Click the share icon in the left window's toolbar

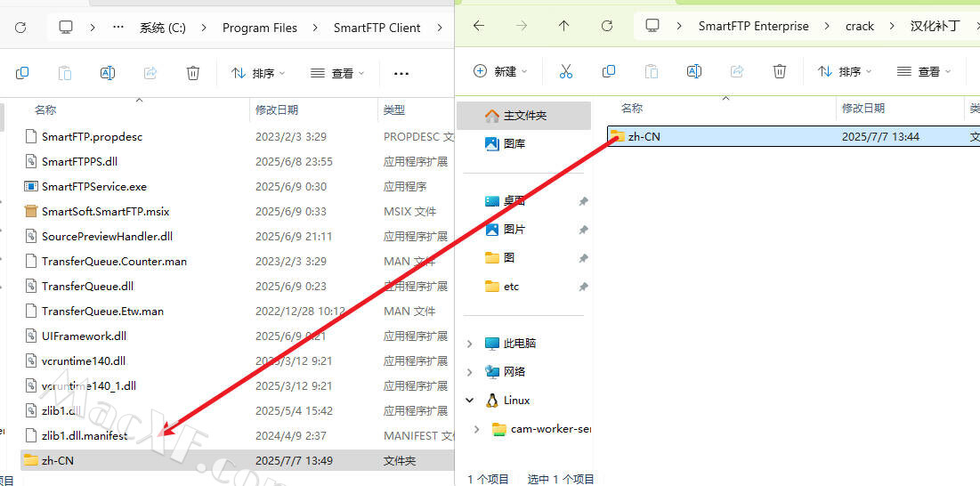pos(150,73)
